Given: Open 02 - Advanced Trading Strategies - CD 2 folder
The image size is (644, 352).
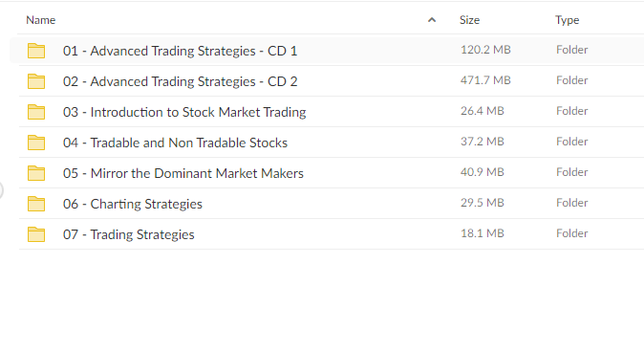Looking at the screenshot, I should (x=180, y=81).
